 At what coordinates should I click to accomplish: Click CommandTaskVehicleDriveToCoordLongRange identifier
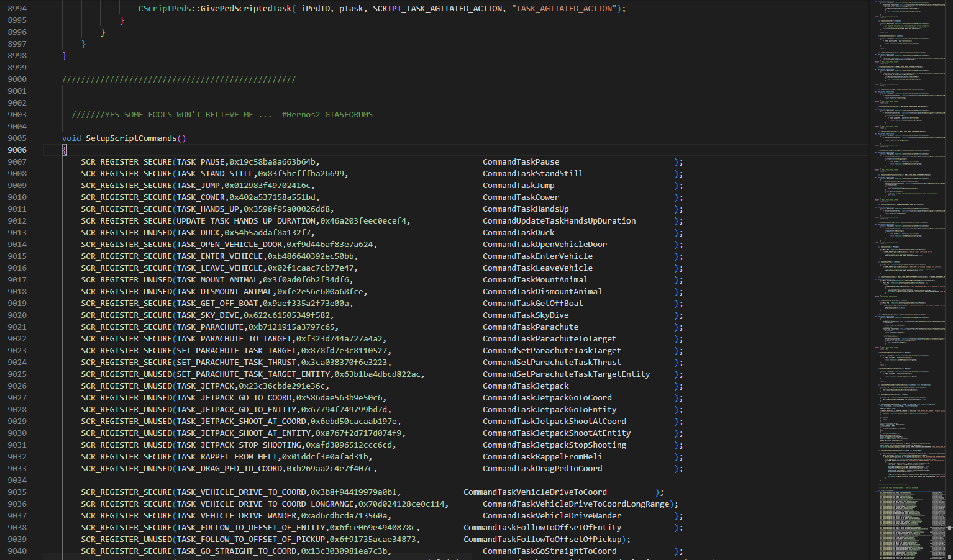coord(576,504)
